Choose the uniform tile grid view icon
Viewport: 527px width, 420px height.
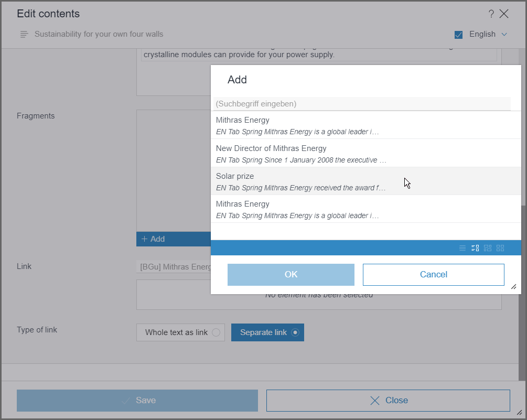point(500,248)
